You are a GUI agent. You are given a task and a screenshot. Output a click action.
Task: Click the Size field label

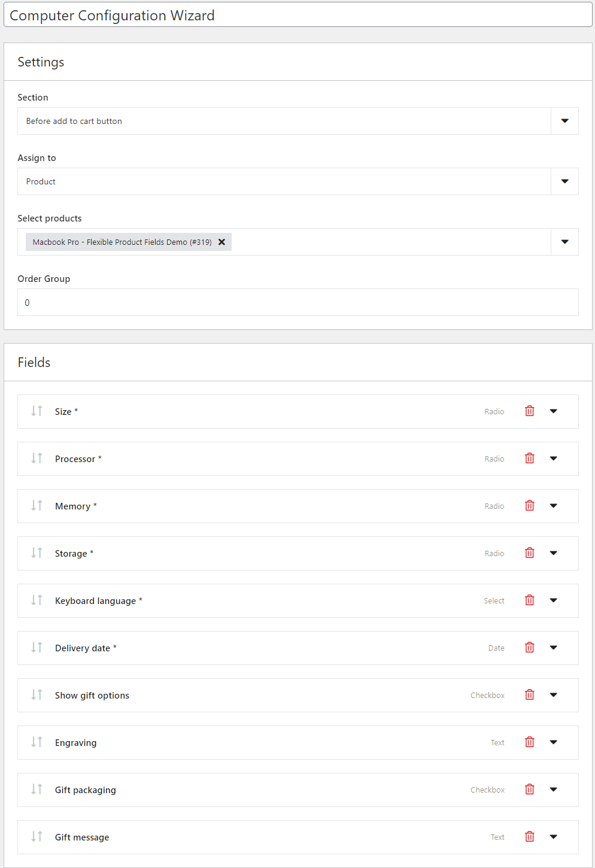click(x=66, y=412)
